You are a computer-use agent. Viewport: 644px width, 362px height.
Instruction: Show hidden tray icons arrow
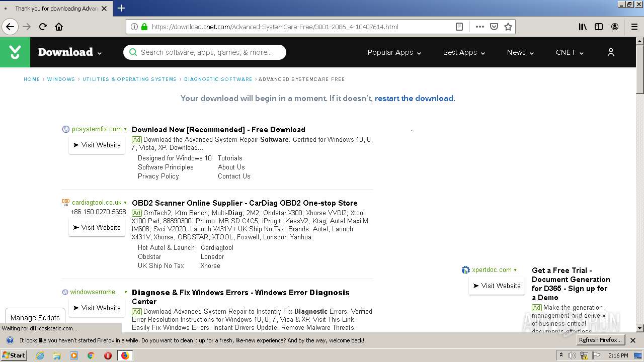(x=561, y=355)
